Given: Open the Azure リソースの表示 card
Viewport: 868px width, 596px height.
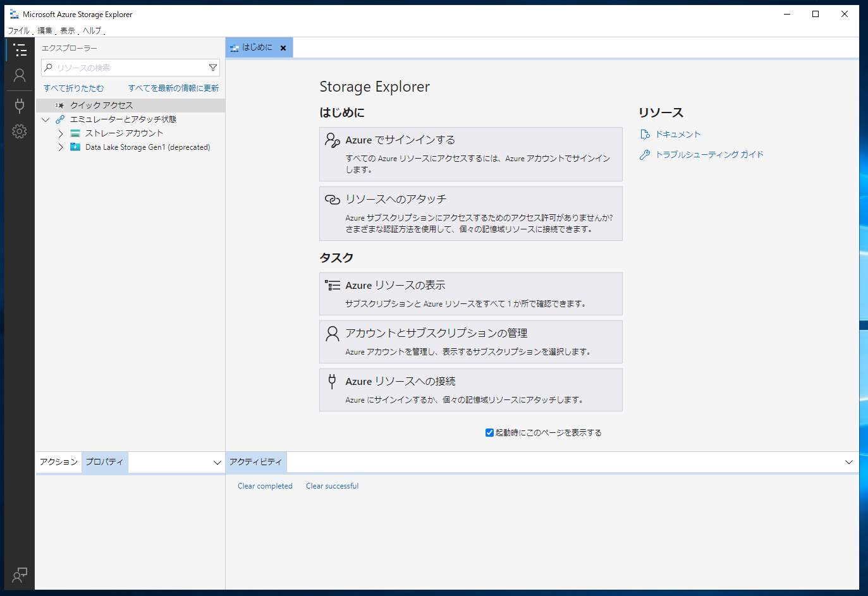Looking at the screenshot, I should [471, 294].
